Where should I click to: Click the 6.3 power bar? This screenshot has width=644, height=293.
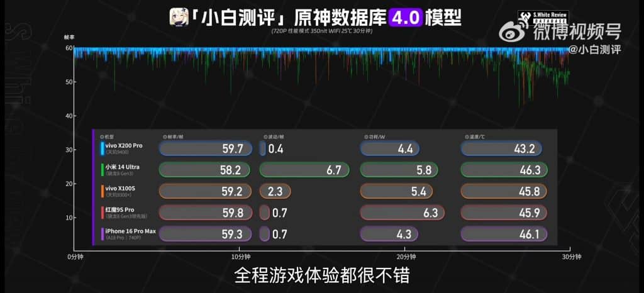(x=402, y=213)
